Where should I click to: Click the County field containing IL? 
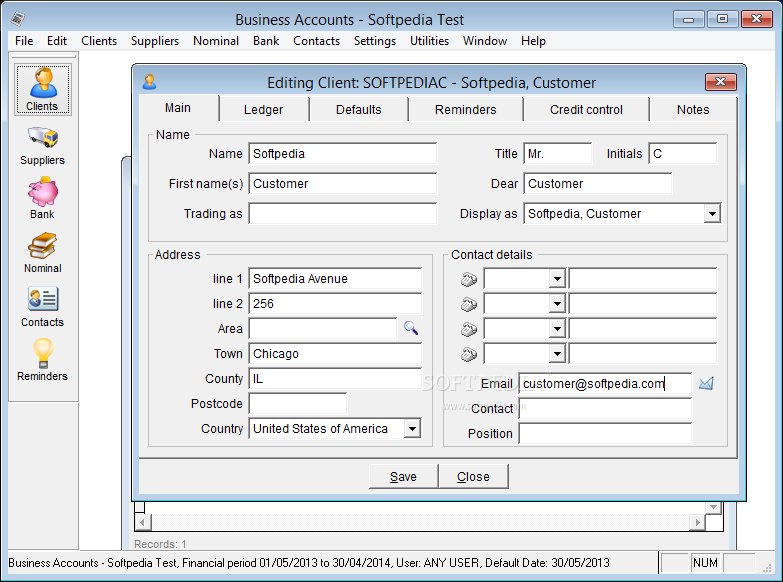coord(335,379)
